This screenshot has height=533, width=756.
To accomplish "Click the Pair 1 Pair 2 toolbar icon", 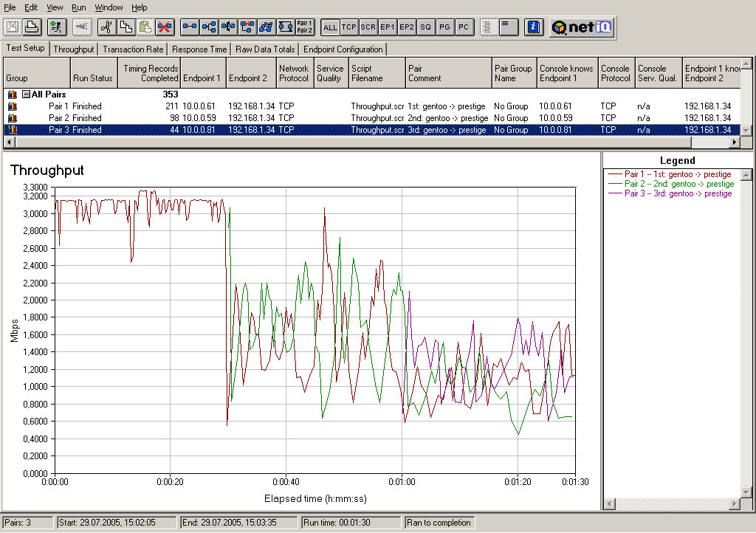I will 304,27.
